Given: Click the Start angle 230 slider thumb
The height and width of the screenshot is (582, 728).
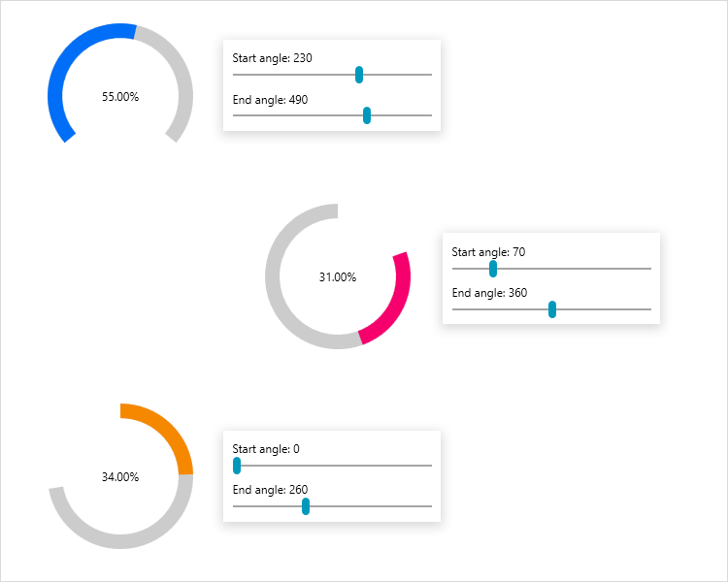Looking at the screenshot, I should (359, 75).
